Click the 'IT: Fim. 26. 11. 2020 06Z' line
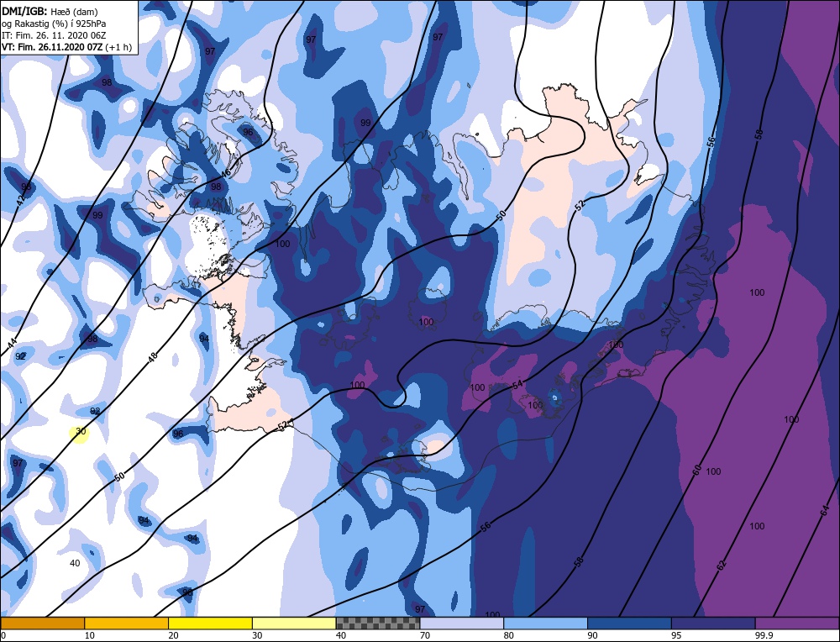 pos(54,35)
